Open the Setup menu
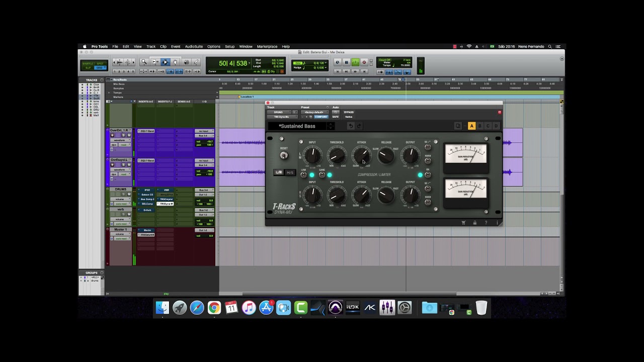 229,47
